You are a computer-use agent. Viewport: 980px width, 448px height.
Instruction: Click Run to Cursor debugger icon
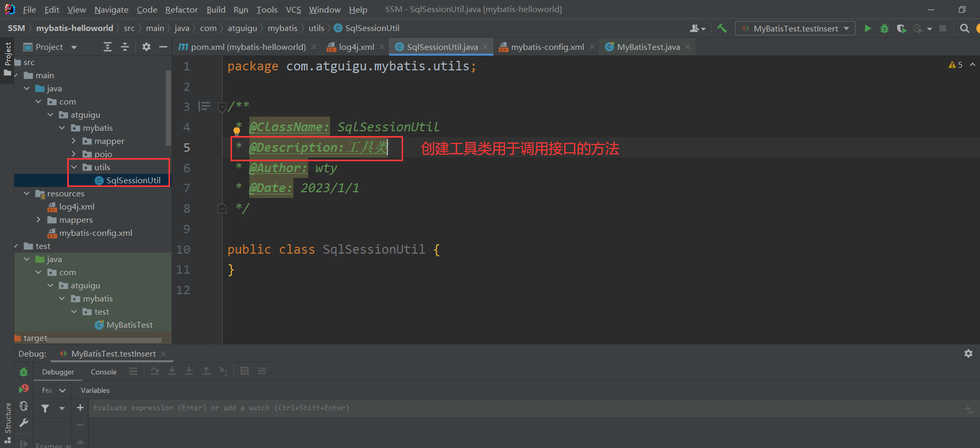click(x=224, y=371)
